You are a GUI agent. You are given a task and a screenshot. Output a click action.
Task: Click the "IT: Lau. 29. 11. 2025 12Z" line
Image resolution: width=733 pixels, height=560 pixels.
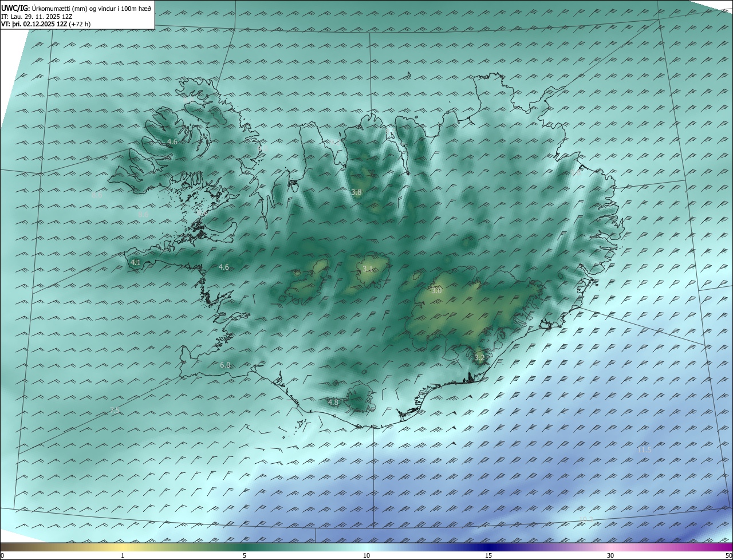37,17
